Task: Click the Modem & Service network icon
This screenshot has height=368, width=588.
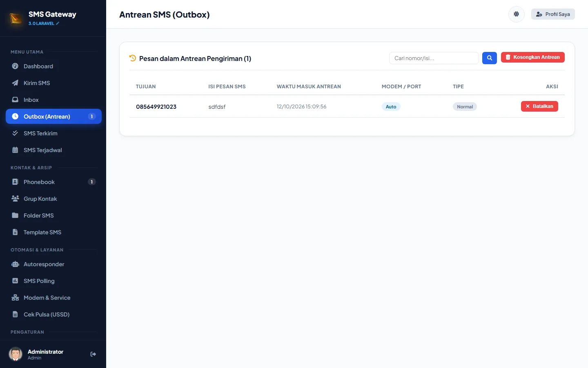Action: coord(15,298)
